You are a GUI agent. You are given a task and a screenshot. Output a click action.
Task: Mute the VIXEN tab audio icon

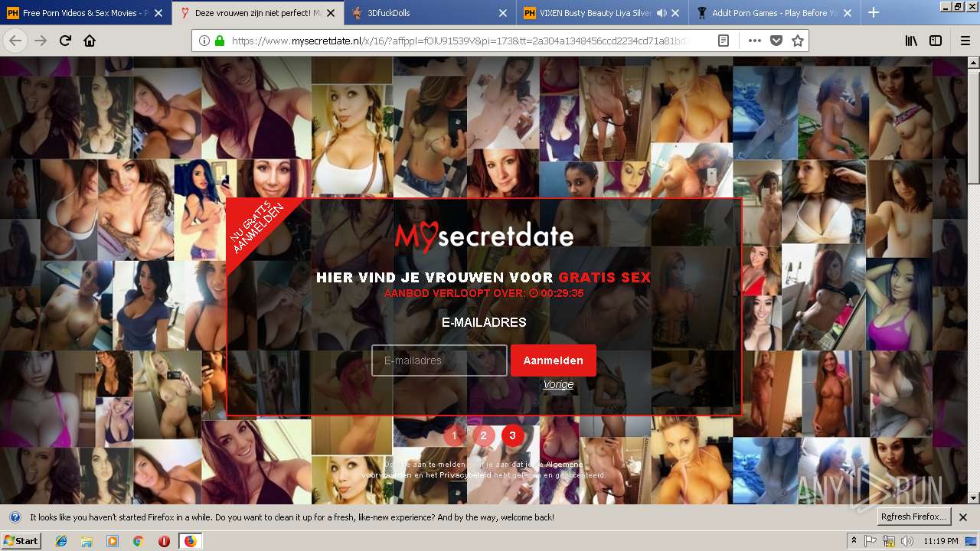pos(661,13)
